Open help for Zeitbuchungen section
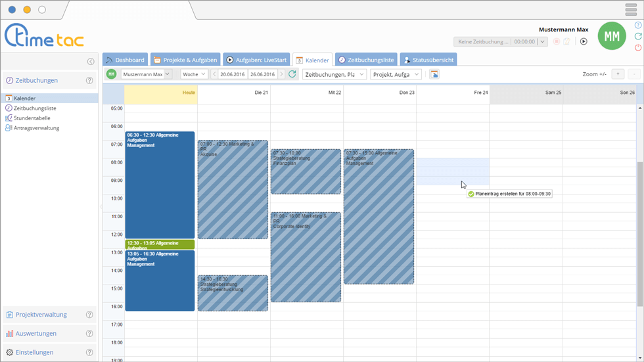Image resolution: width=644 pixels, height=362 pixels. click(x=89, y=80)
